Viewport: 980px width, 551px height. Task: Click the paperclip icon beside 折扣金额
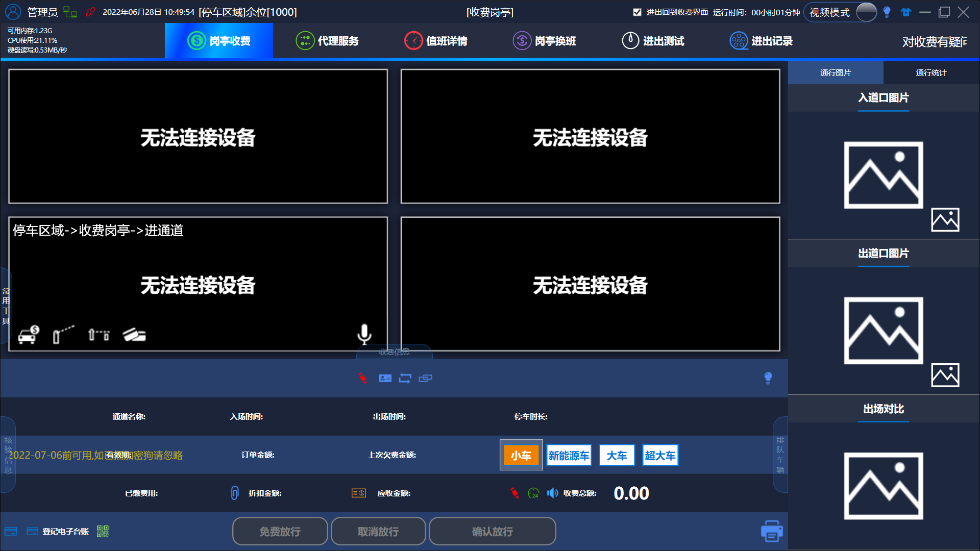235,493
